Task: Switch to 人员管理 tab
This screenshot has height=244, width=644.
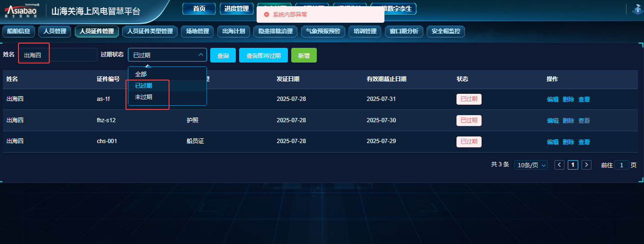Action: (55, 31)
